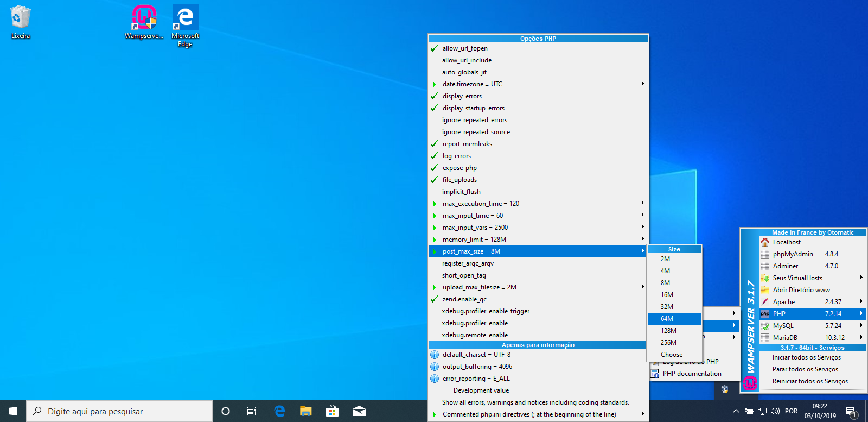The image size is (868, 422).
Task: Expand memory_limit = 128M submenu
Action: [538, 240]
